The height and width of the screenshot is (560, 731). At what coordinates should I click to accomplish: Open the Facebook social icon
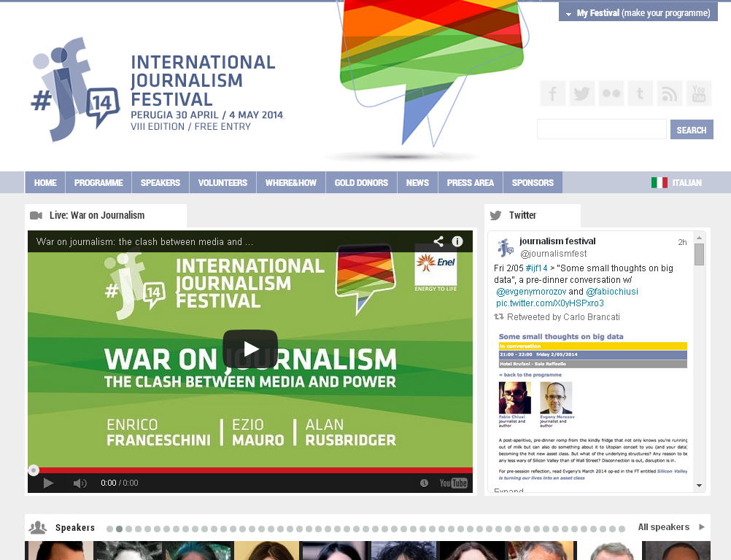click(x=552, y=93)
